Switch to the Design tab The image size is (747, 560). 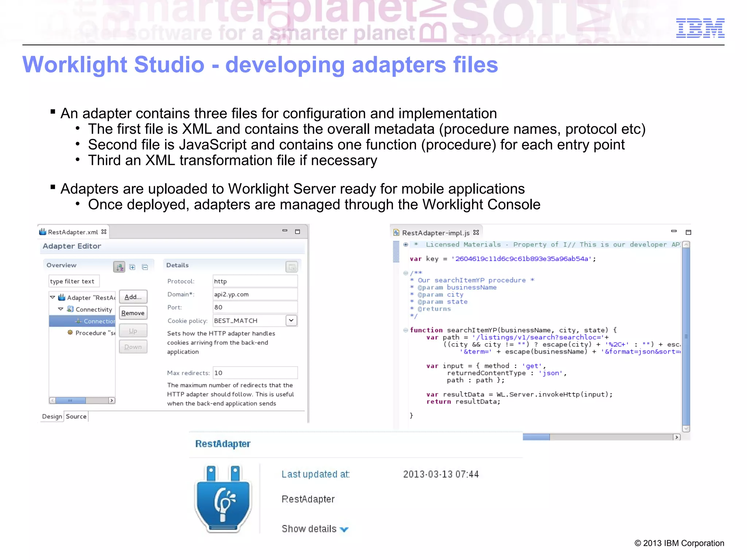click(52, 416)
